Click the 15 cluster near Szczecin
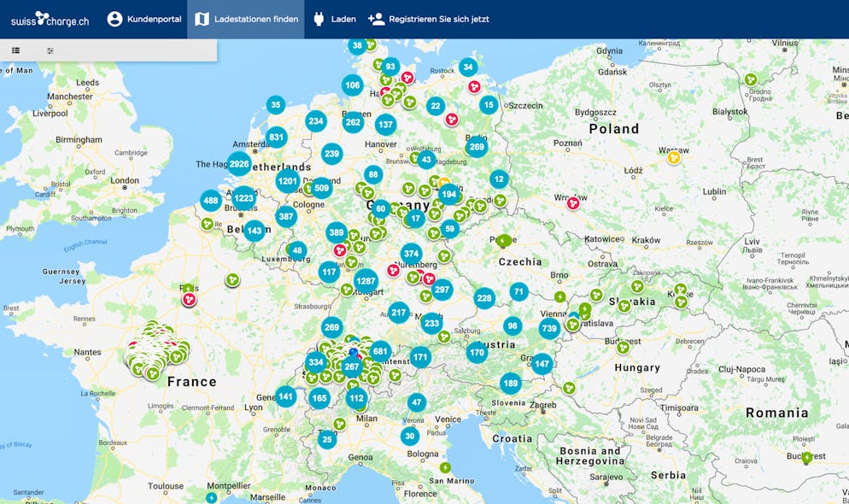Viewport: 849px width, 504px height. pyautogui.click(x=489, y=104)
